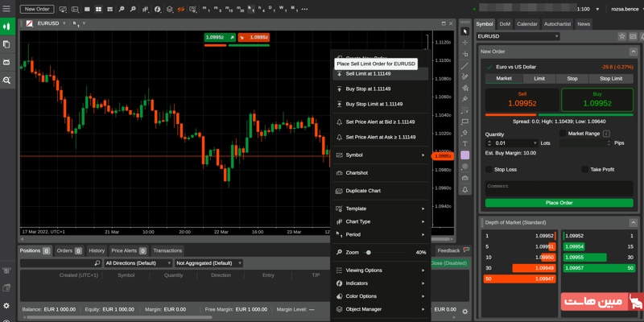
Task: Click the order Comment input field
Action: [559, 186]
